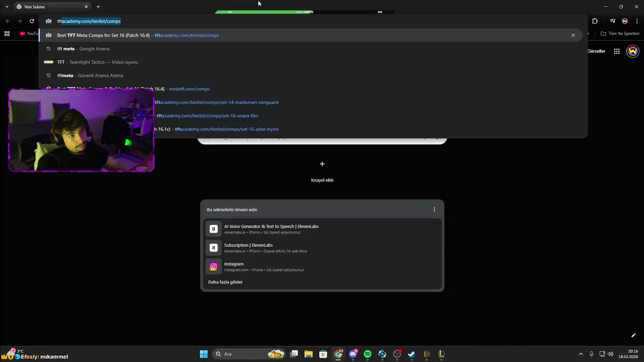Click the Chrome forward arrow

pyautogui.click(x=20, y=21)
